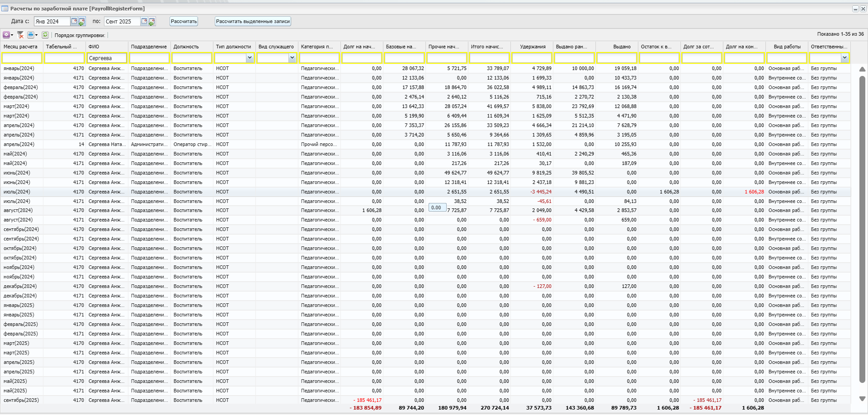Click the Удержания column header

(x=532, y=47)
